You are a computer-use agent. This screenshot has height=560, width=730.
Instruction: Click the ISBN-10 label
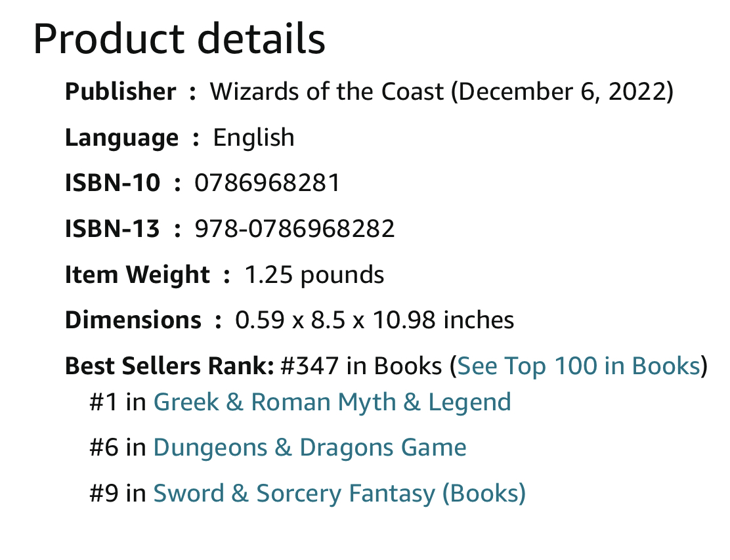click(112, 183)
